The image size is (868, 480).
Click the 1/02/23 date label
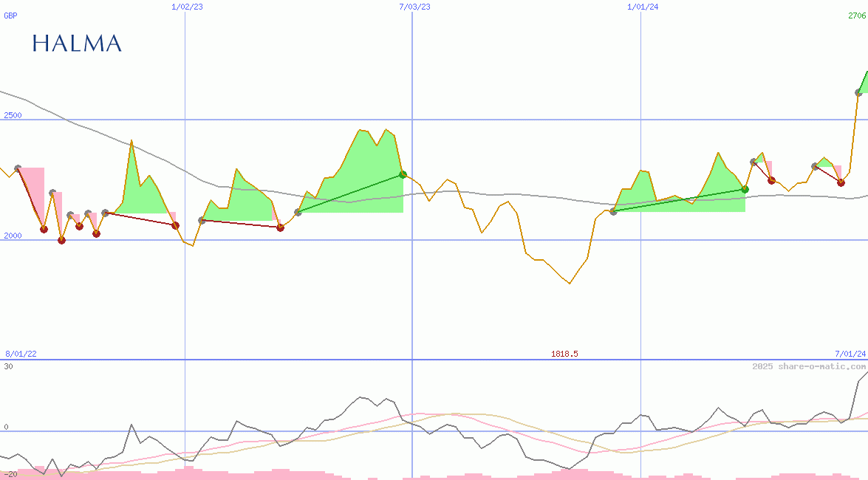tap(187, 7)
